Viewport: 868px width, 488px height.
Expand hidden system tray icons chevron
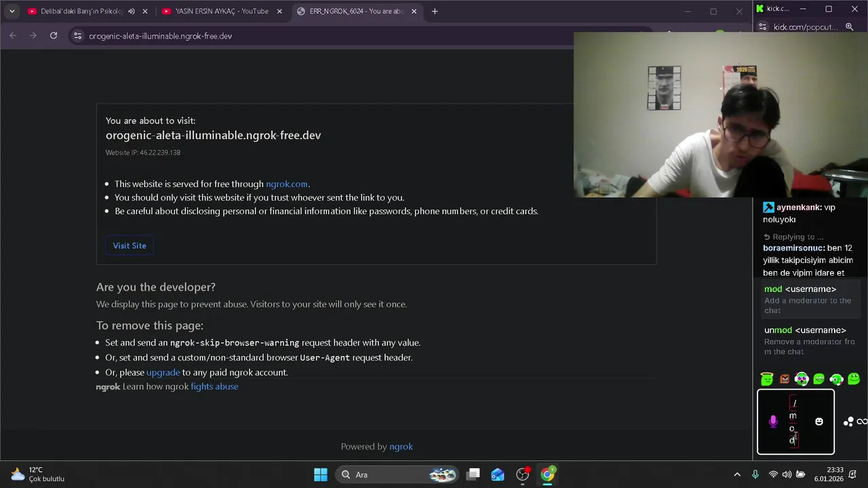tap(737, 474)
